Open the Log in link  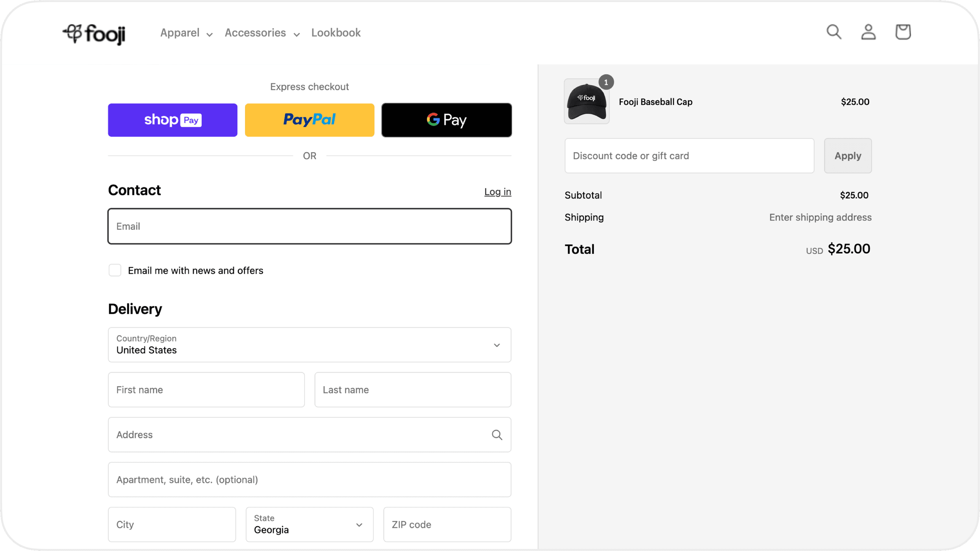pyautogui.click(x=498, y=192)
